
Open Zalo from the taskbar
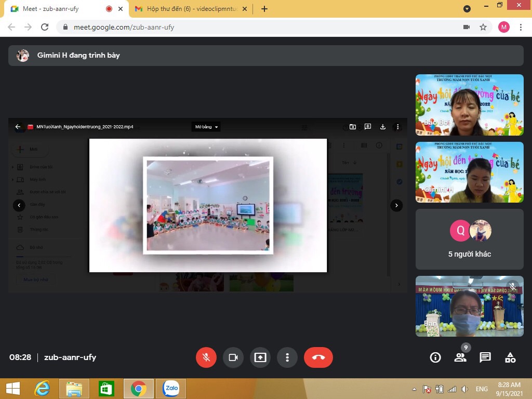(171, 389)
